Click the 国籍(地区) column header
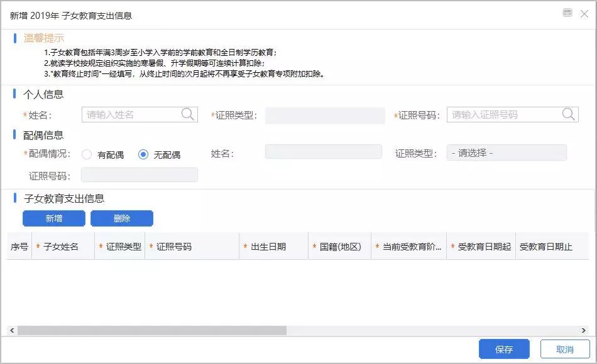 click(339, 247)
